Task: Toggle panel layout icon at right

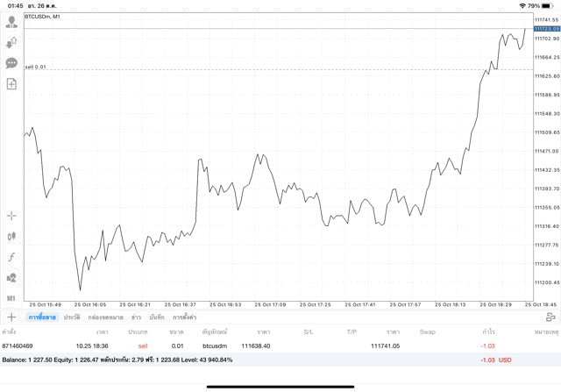Action: [550, 317]
